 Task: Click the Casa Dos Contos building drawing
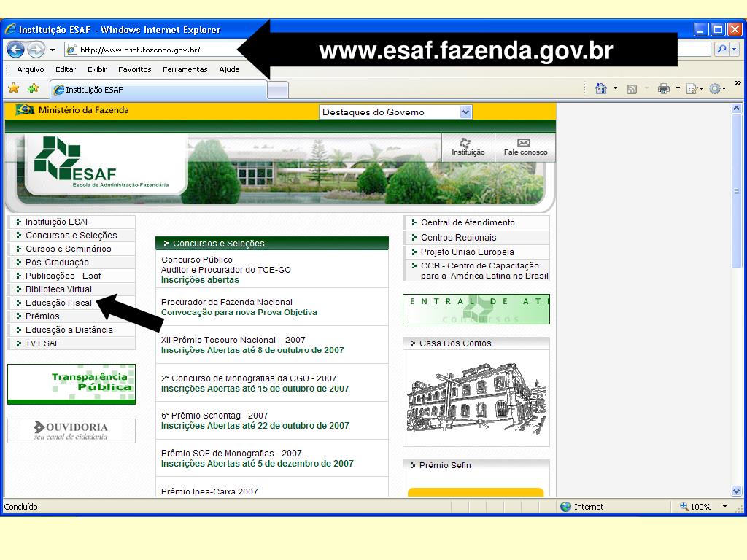(476, 399)
